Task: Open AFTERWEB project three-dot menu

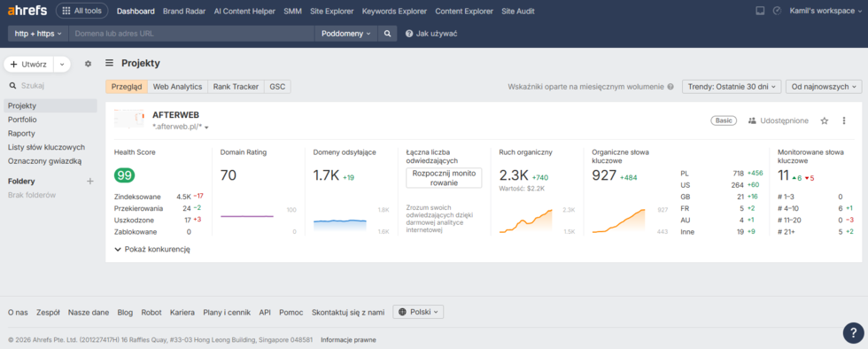Action: tap(843, 120)
